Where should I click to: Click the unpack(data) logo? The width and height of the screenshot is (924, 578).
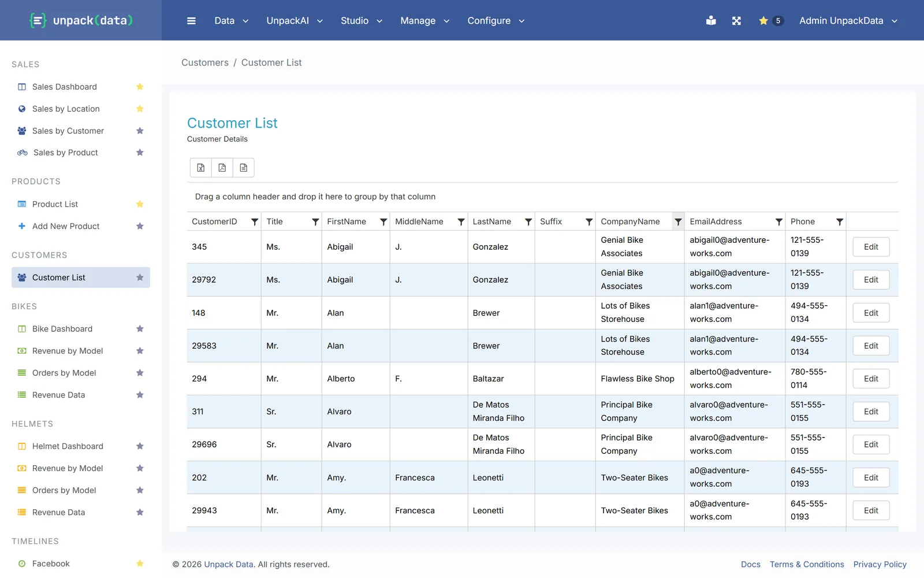pyautogui.click(x=81, y=21)
